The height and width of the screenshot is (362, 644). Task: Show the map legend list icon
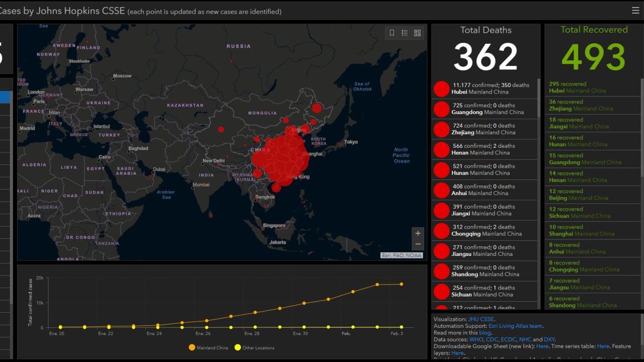(405, 33)
